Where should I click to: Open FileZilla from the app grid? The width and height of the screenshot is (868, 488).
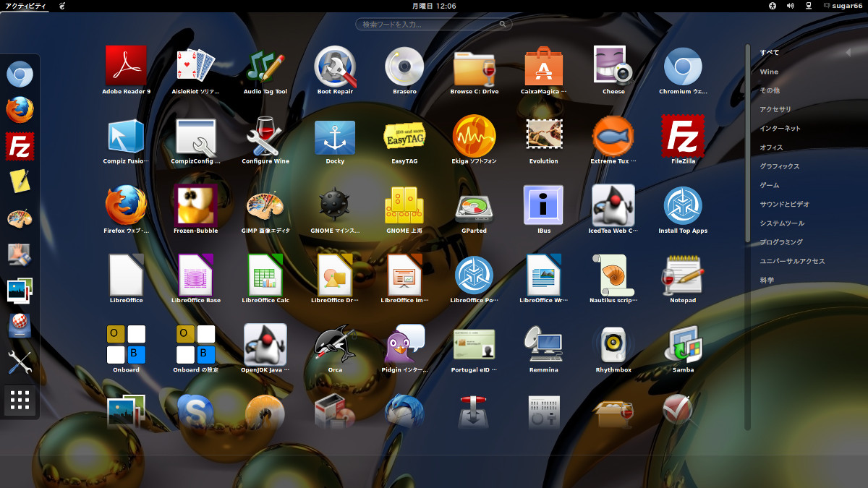click(x=683, y=135)
